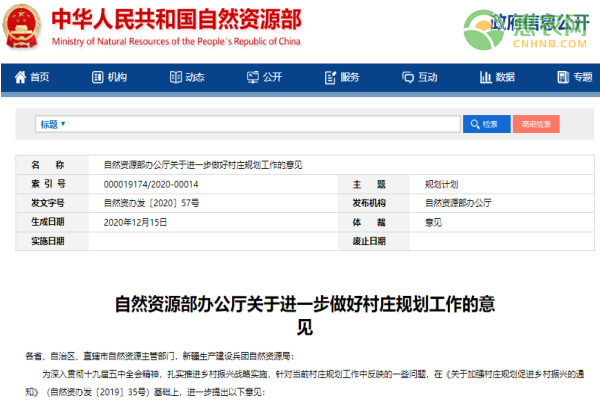Select the index number 000019174/2020-00014
600x400 pixels.
click(x=151, y=184)
